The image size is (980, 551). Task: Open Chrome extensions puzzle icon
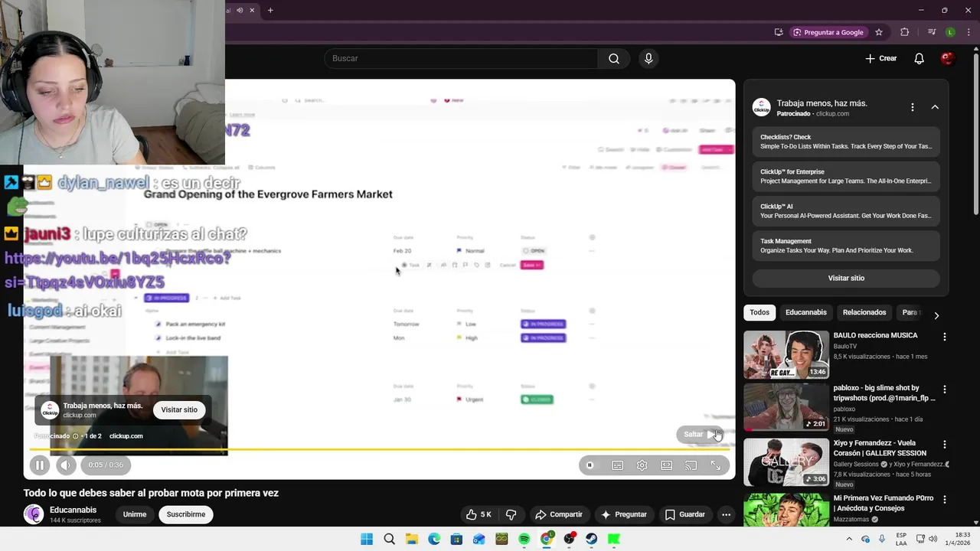click(905, 32)
